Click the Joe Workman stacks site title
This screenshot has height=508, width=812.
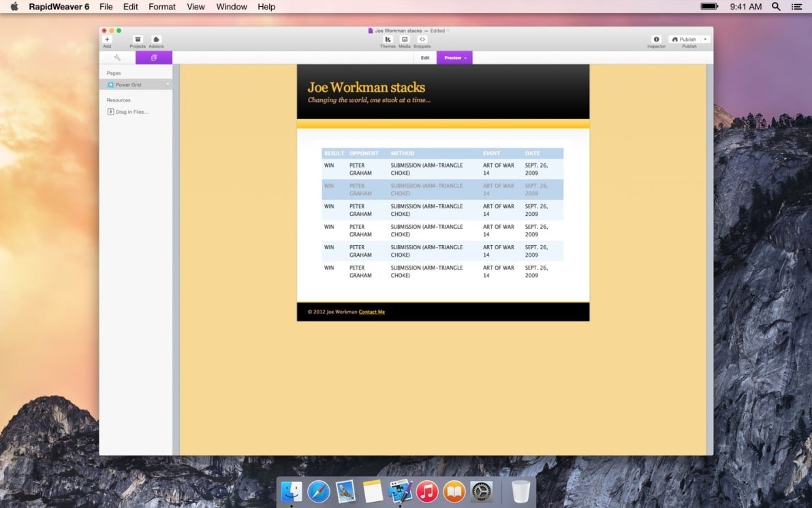pyautogui.click(x=366, y=87)
